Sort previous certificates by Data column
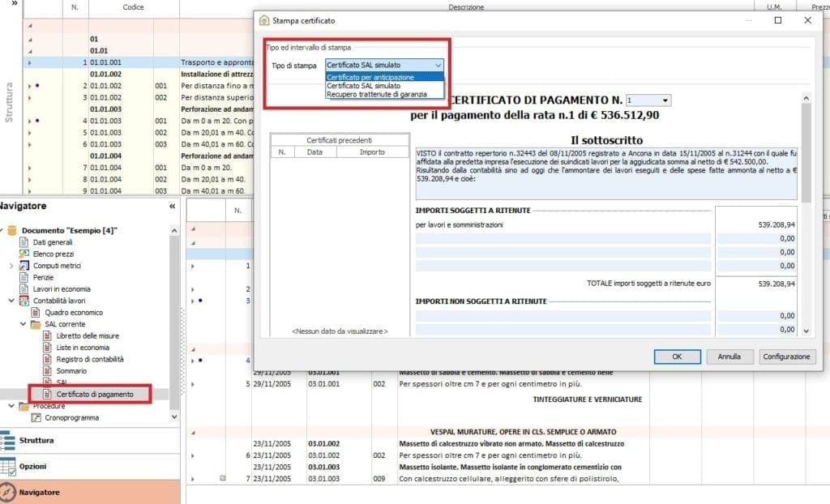 (314, 152)
